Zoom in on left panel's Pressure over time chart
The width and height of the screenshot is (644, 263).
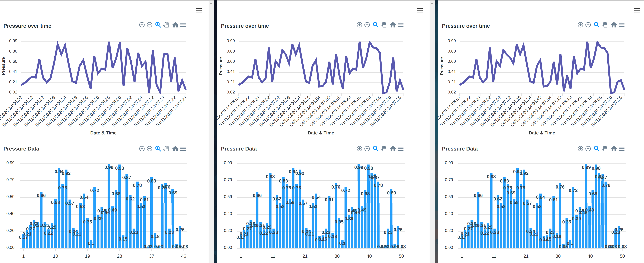click(x=142, y=25)
